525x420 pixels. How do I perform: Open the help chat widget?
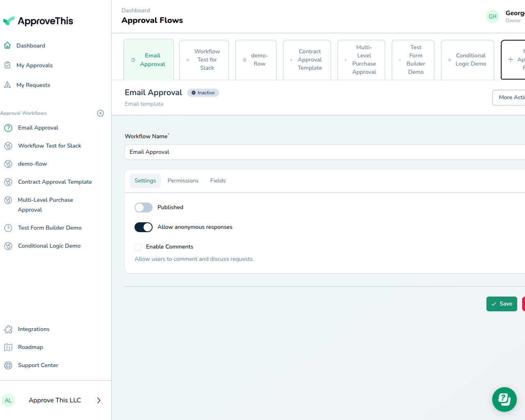(x=504, y=399)
